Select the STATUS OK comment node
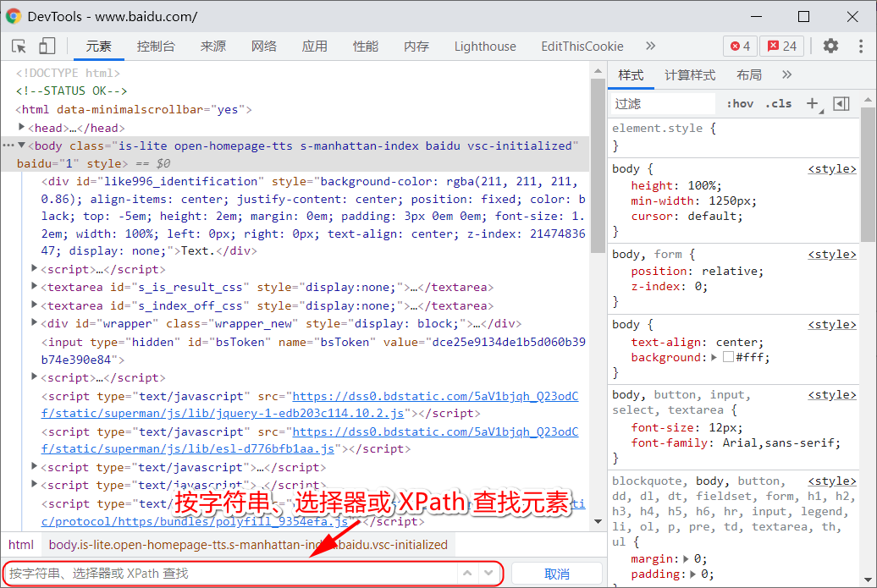The height and width of the screenshot is (588, 877). 71,91
